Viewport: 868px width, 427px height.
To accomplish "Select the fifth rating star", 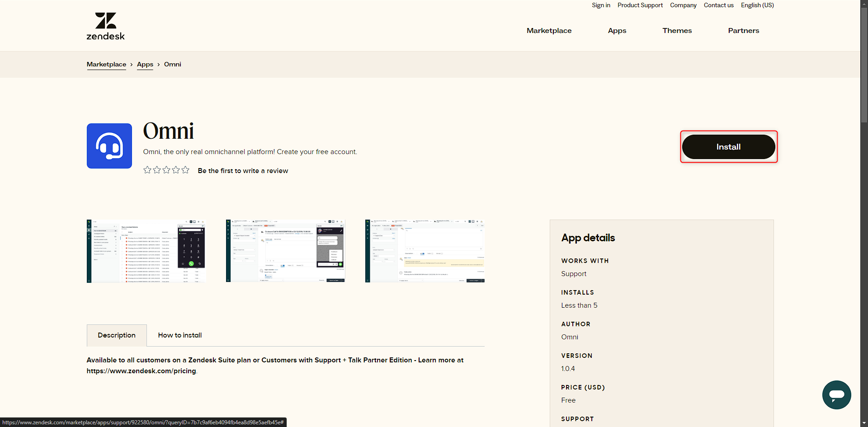I will pos(185,170).
